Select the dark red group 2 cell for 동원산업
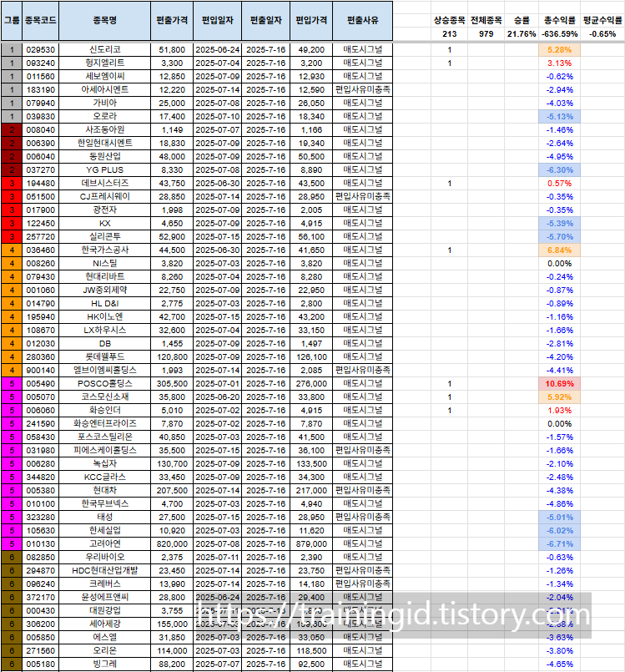625x672 pixels. 12,156
